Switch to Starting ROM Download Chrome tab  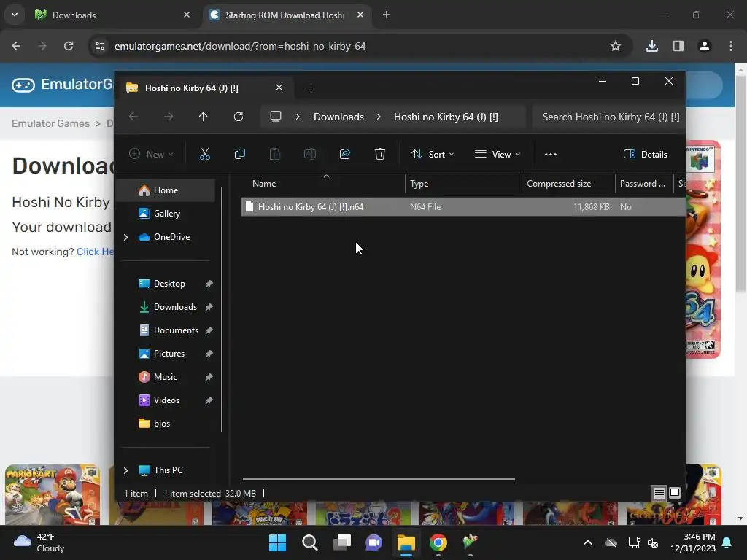(x=286, y=15)
